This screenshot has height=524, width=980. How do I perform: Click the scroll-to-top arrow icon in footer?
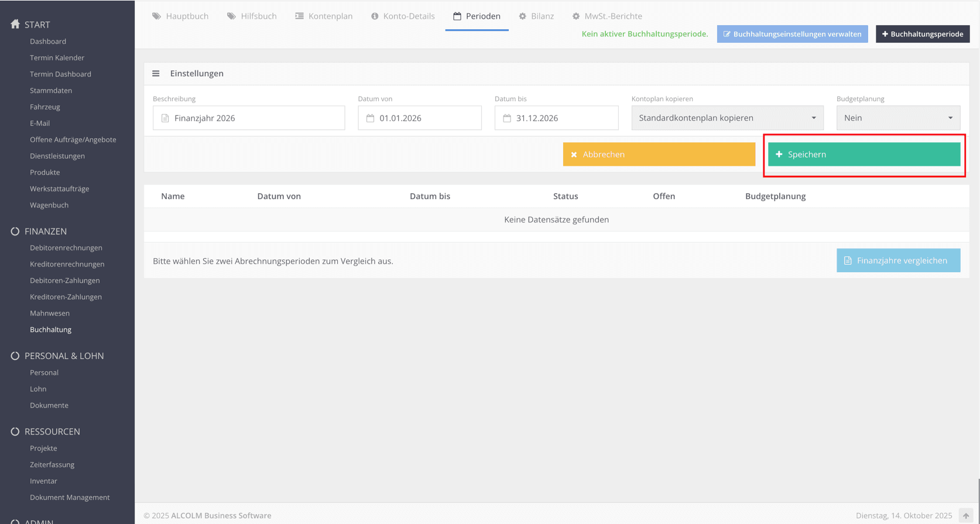point(966,516)
